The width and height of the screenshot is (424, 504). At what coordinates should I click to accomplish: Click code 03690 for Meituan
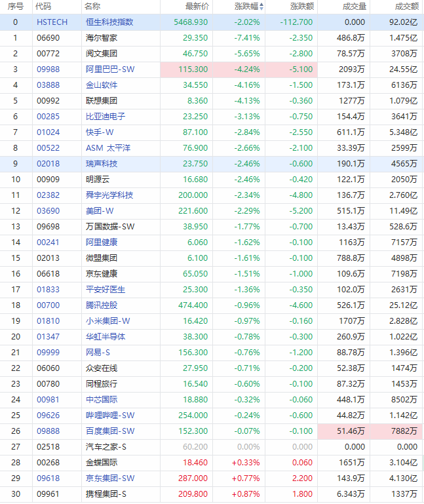tap(48, 211)
